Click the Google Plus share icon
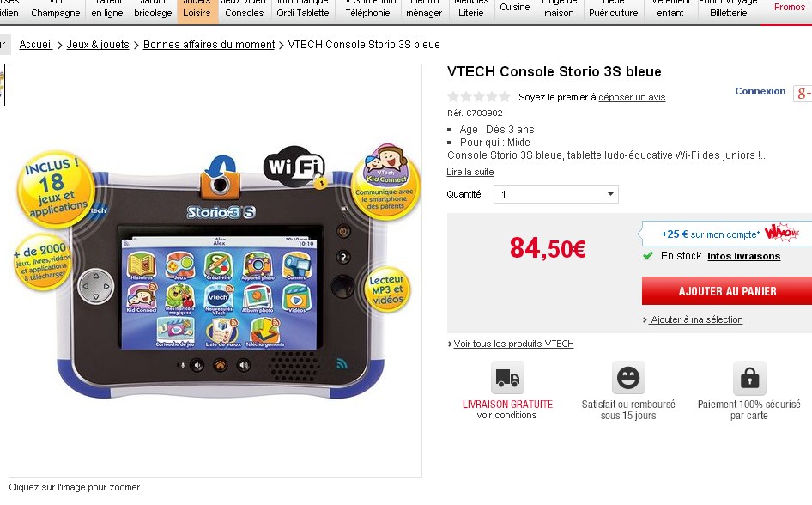Image resolution: width=812 pixels, height=505 pixels. coord(803,94)
